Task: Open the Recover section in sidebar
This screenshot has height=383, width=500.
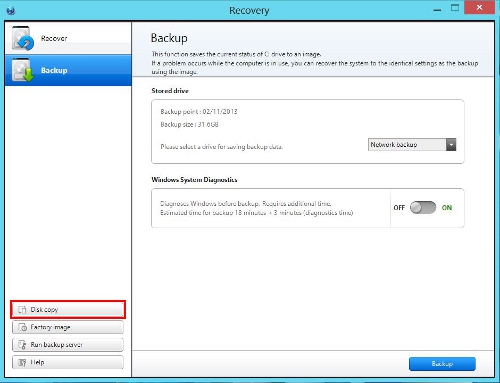Action: tap(68, 38)
